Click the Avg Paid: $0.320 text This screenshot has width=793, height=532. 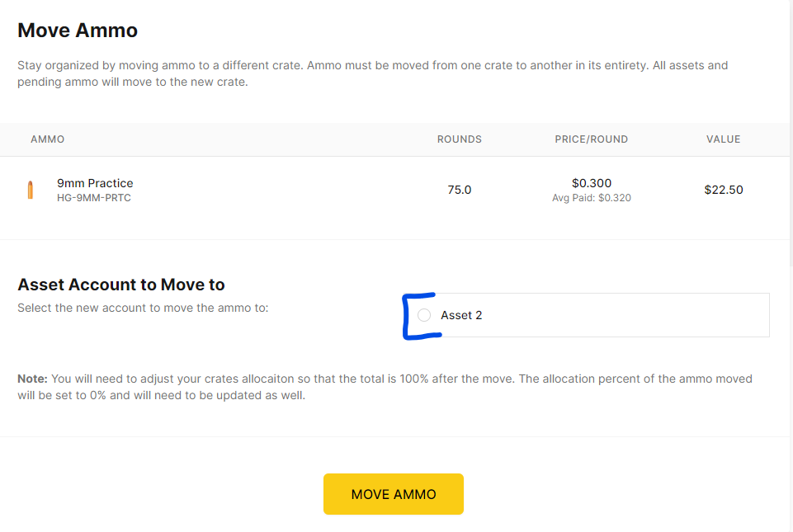click(591, 198)
